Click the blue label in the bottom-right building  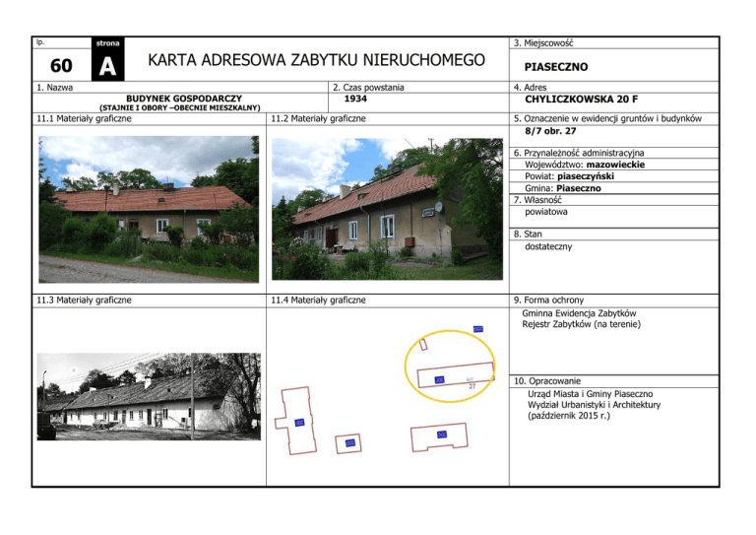(442, 435)
